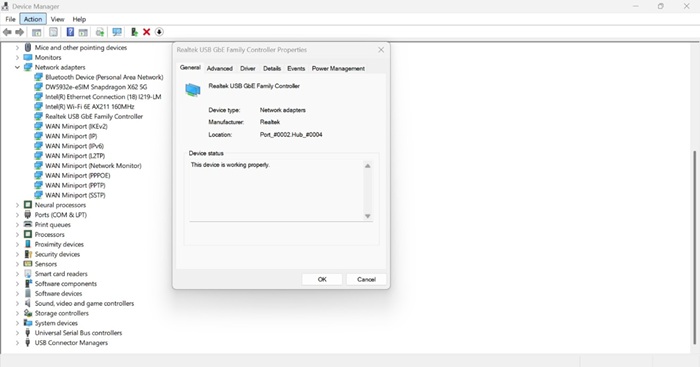Toggle the show/hide action pane icon
This screenshot has height=367, width=700.
pyautogui.click(x=83, y=32)
